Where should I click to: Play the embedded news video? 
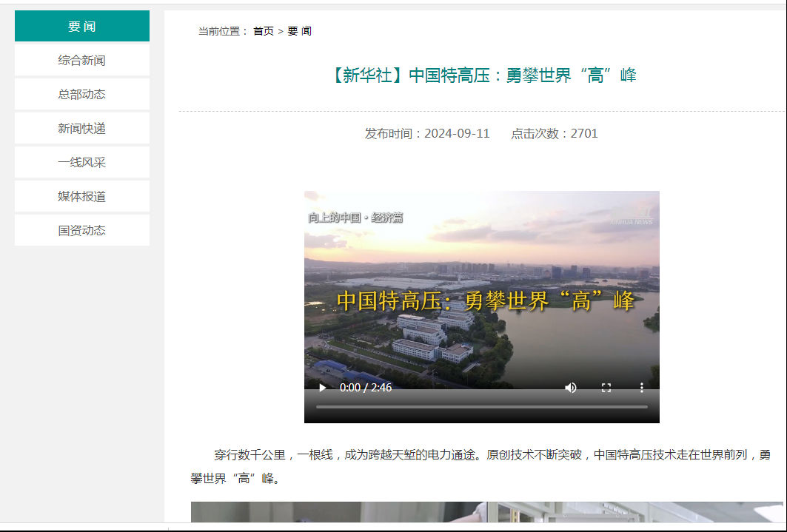(323, 388)
